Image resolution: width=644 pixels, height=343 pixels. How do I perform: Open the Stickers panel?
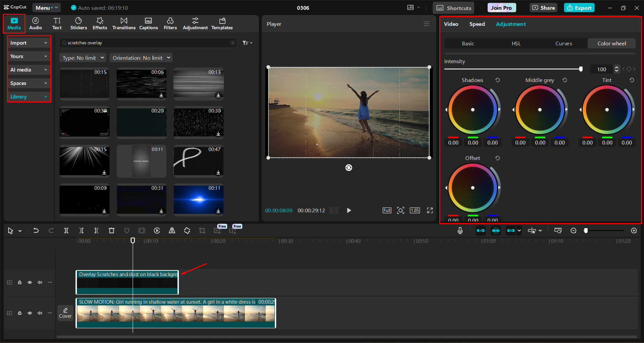79,24
